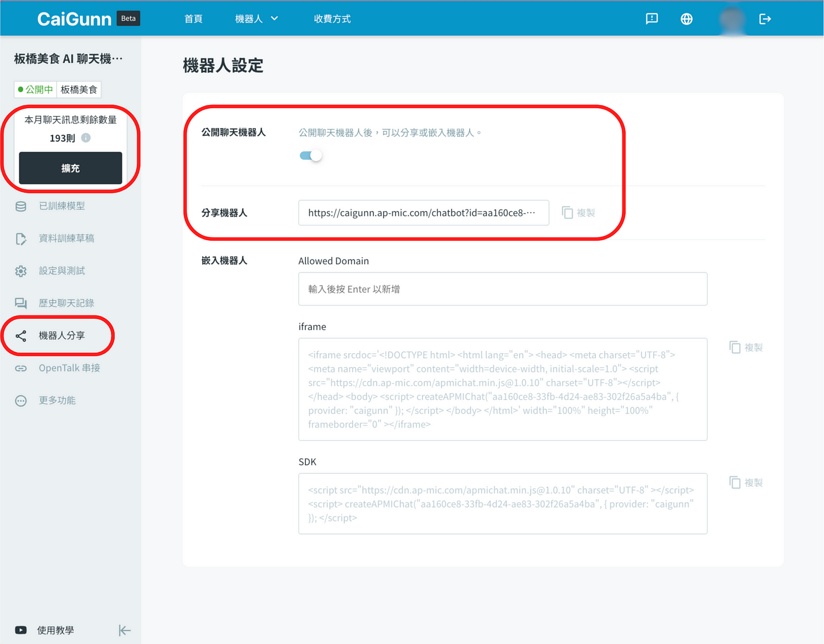Click the share icon for 機器人分享
824x644 pixels.
click(x=21, y=336)
